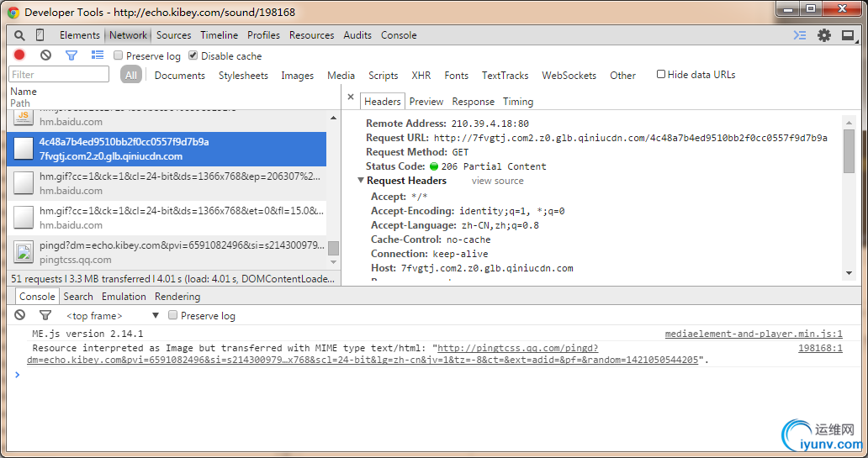Screen dimensions: 868x458
Task: Switch to small request rows view
Action: coord(98,55)
